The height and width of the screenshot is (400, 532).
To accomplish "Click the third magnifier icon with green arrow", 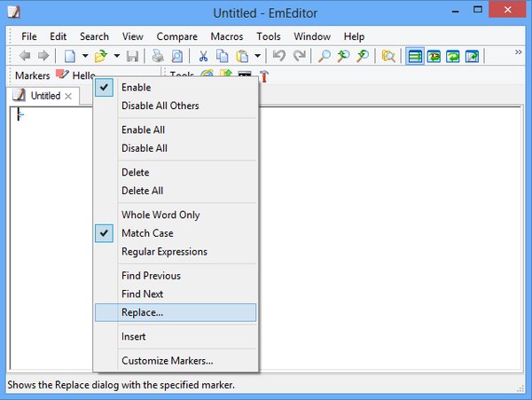I will pos(363,56).
